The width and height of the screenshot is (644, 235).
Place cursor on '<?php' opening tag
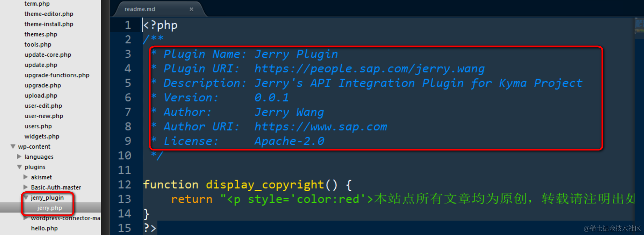point(160,25)
